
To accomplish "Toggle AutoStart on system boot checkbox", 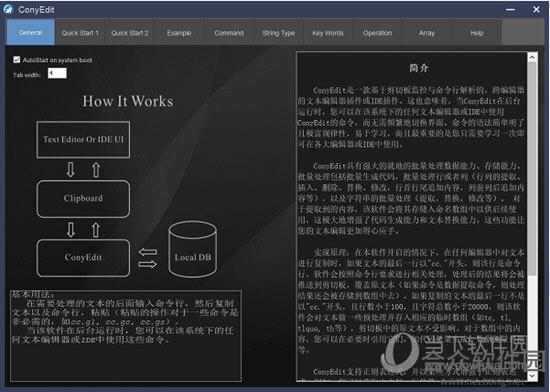I will (x=16, y=60).
